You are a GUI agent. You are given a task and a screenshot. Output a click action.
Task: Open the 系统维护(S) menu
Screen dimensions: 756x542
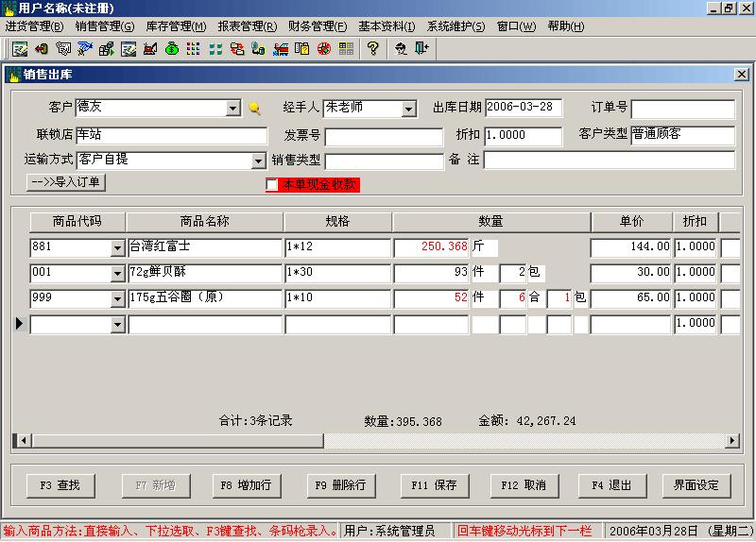point(455,26)
